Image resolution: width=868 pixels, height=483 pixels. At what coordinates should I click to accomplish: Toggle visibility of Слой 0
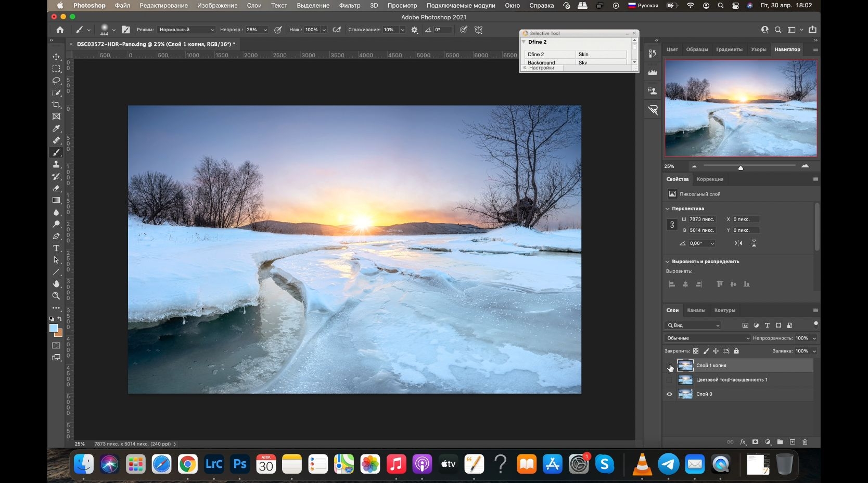coord(670,394)
